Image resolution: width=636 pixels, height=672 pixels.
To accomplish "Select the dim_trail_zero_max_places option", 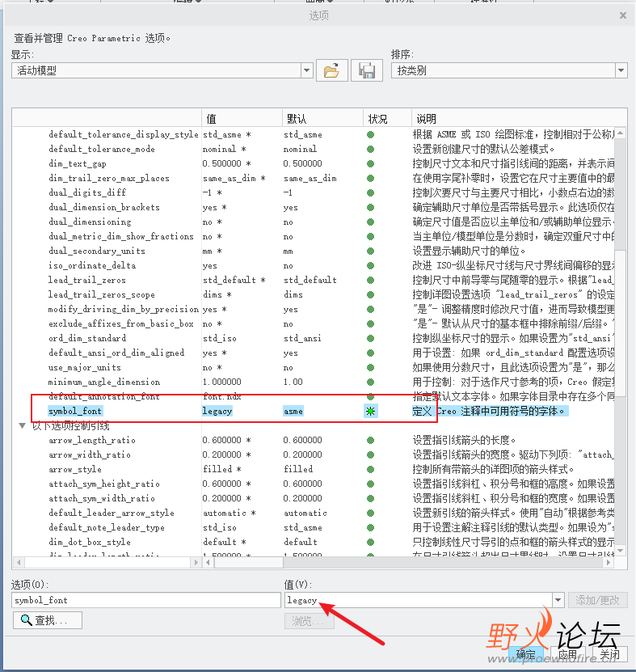I will click(109, 178).
